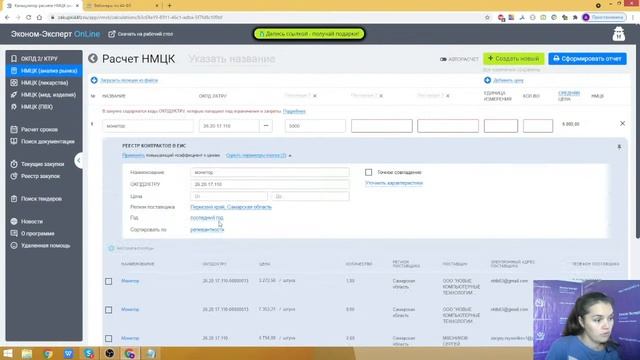Change the Регион поставщика region selection
This screenshot has width=640, height=360.
[x=231, y=207]
